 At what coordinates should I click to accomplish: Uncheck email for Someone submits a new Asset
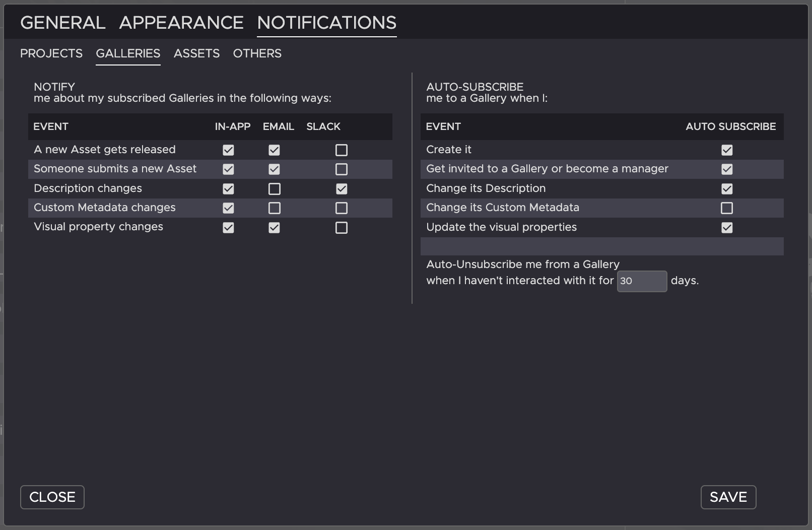point(274,169)
